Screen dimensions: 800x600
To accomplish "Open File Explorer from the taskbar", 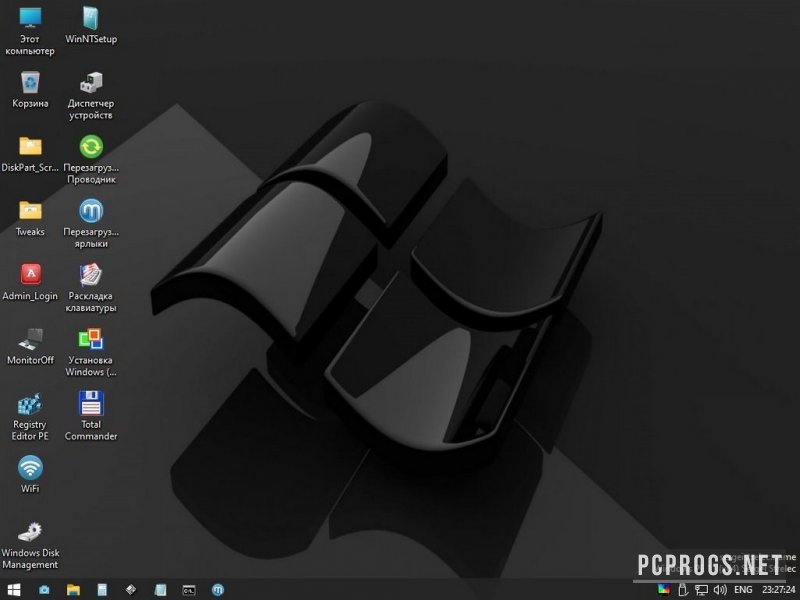I will pyautogui.click(x=73, y=590).
